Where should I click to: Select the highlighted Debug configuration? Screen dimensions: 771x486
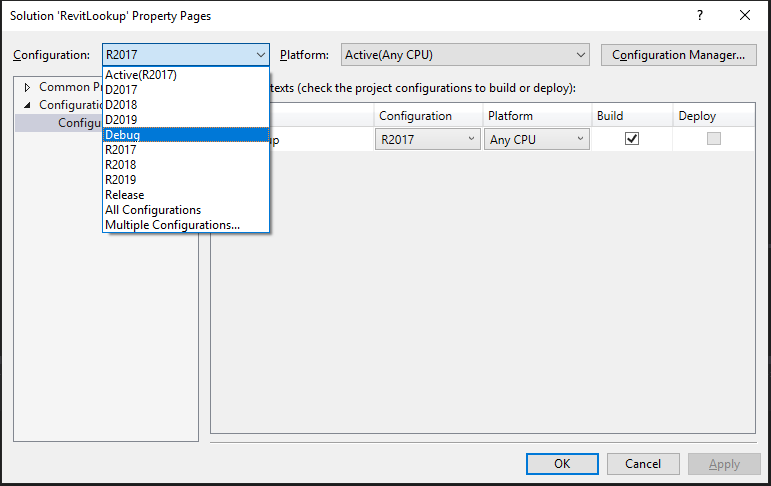[186, 135]
